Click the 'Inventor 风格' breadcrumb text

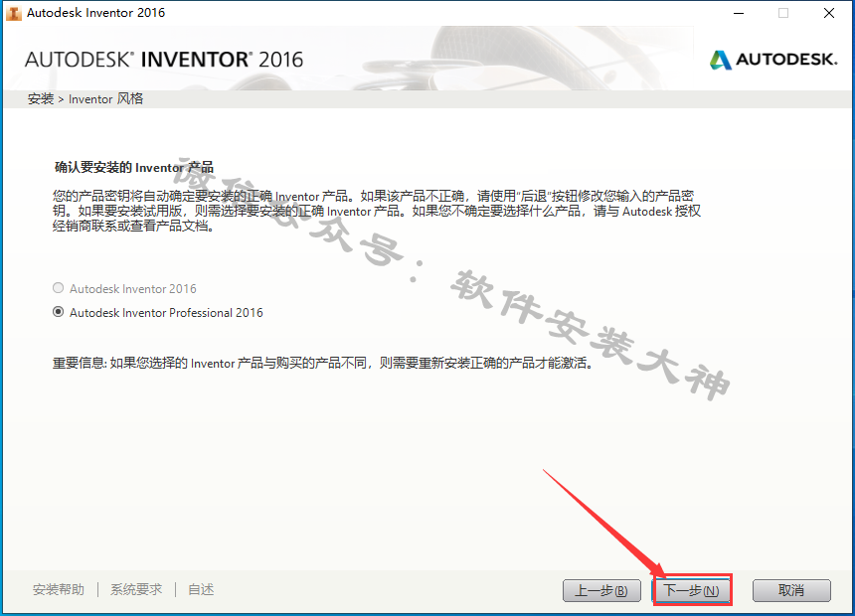pos(105,98)
